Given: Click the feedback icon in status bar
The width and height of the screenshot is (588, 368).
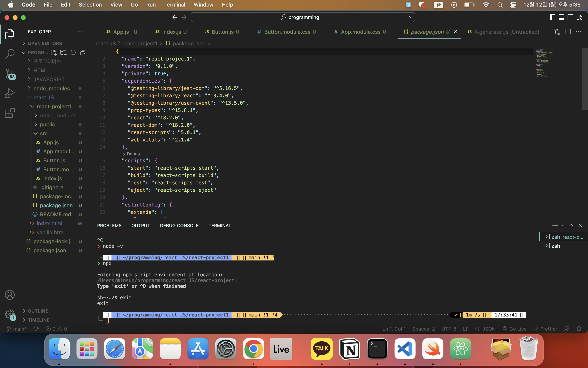Looking at the screenshot, I should (567, 329).
